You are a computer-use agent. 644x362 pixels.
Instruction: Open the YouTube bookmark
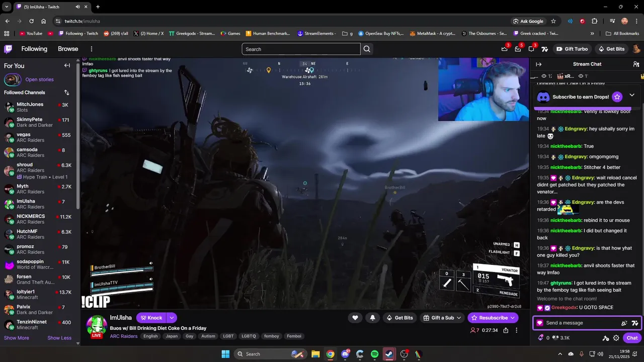(x=31, y=34)
